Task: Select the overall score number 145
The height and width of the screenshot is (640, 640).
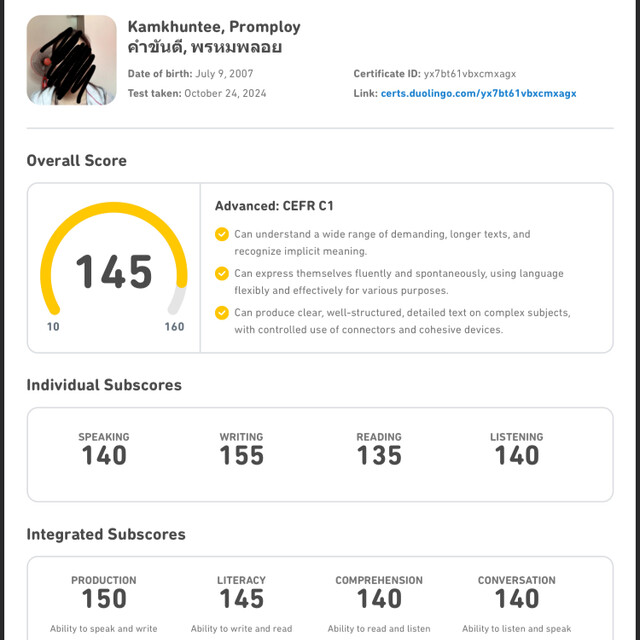Action: pyautogui.click(x=114, y=272)
